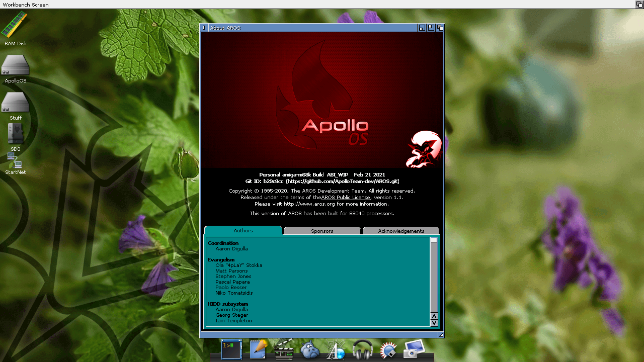This screenshot has width=644, height=362.
Task: Launch the notepad editor with pencil icon
Action: (x=258, y=349)
